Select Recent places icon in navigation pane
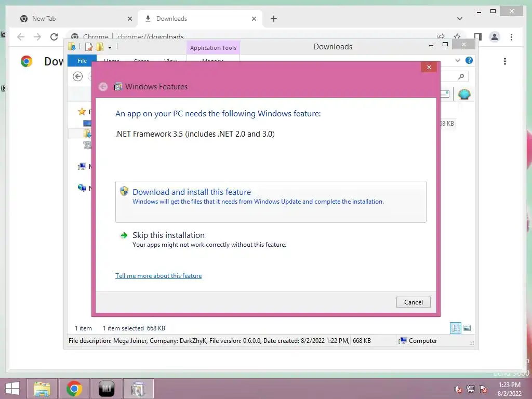The width and height of the screenshot is (532, 399). coord(87,144)
